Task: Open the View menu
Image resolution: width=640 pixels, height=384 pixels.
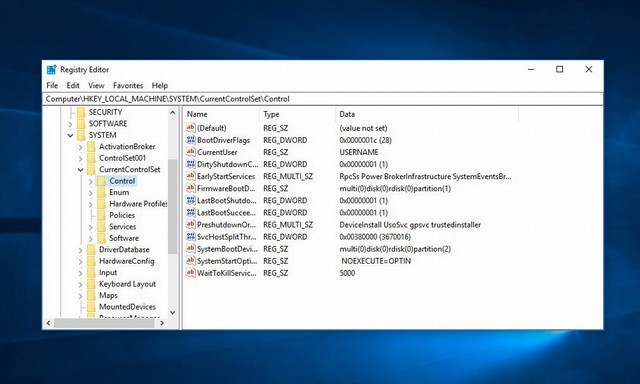Action: (x=96, y=85)
